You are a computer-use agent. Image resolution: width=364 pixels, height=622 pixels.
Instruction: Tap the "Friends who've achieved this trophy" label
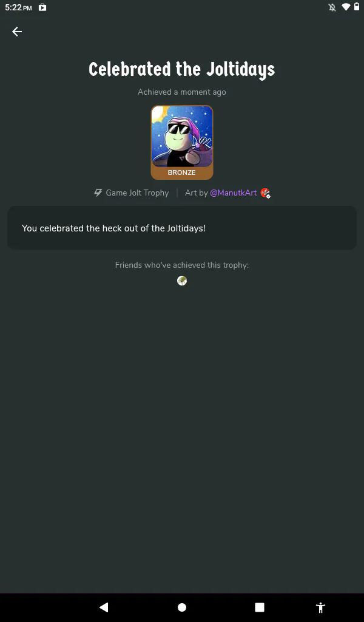pyautogui.click(x=182, y=265)
